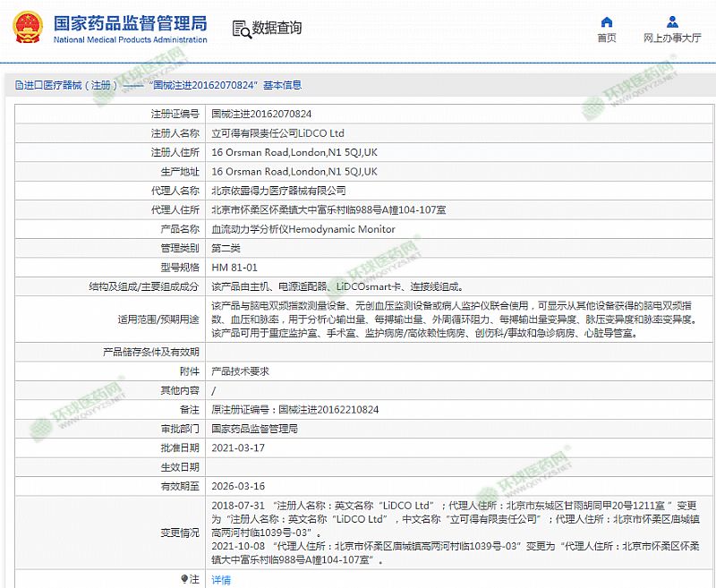
Task: Open the 网上办事大厅 link
Action: click(x=672, y=38)
